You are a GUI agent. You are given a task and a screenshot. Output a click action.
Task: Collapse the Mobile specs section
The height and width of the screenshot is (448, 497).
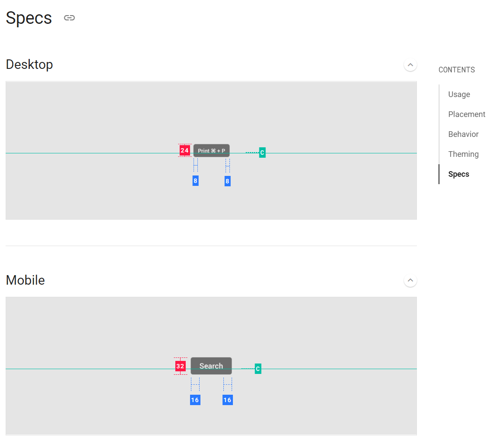tap(410, 280)
